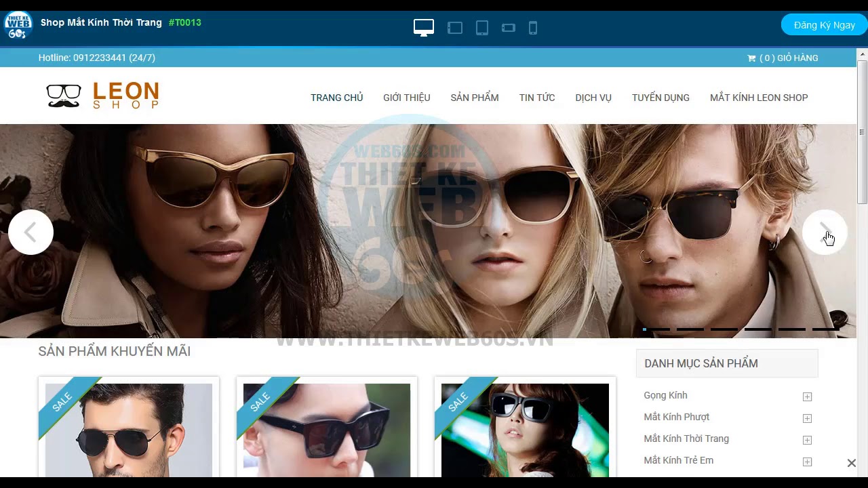Open second sale product square sunglasses
The width and height of the screenshot is (868, 488).
[x=327, y=430]
